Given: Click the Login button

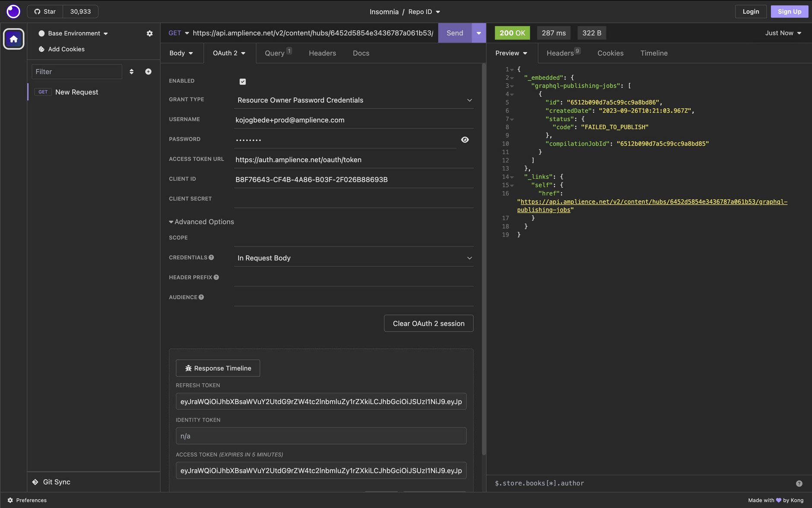Looking at the screenshot, I should pyautogui.click(x=751, y=12).
